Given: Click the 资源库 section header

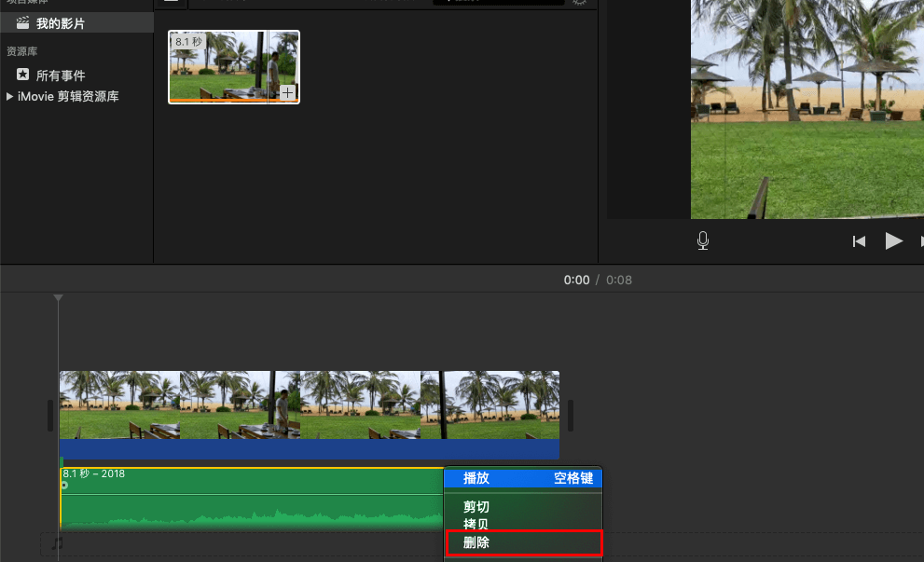Looking at the screenshot, I should pyautogui.click(x=21, y=51).
